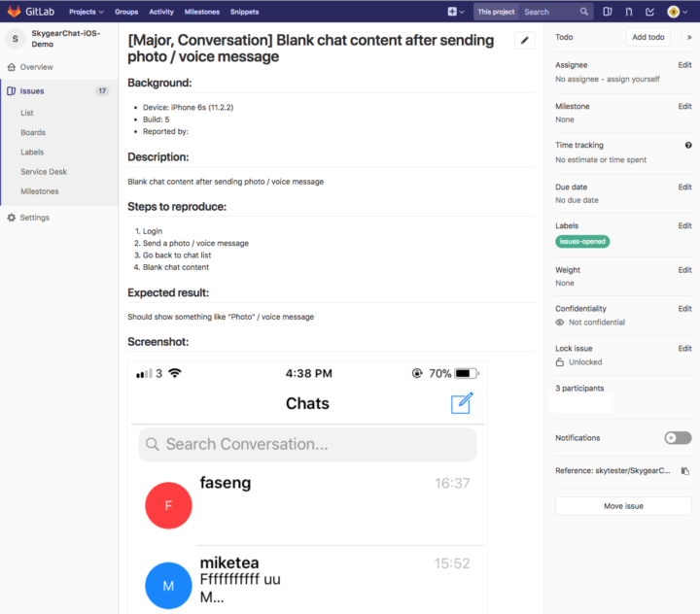Open issue List in sidebar
This screenshot has width=700, height=614.
click(x=27, y=113)
